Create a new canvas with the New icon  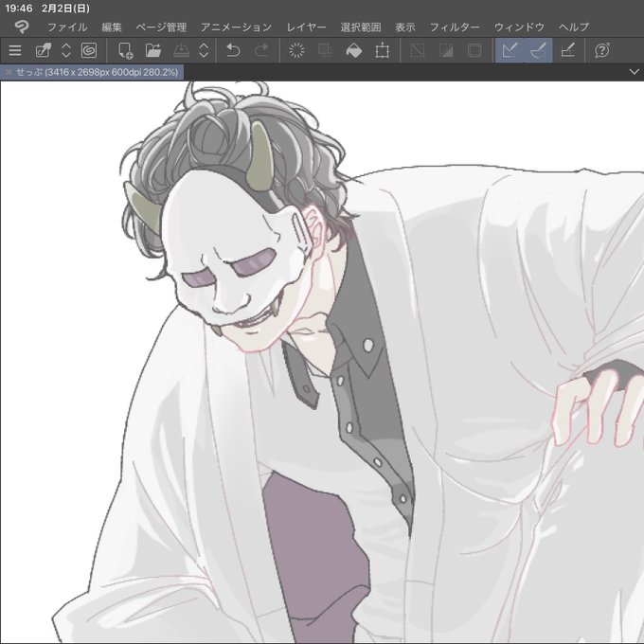(x=125, y=50)
